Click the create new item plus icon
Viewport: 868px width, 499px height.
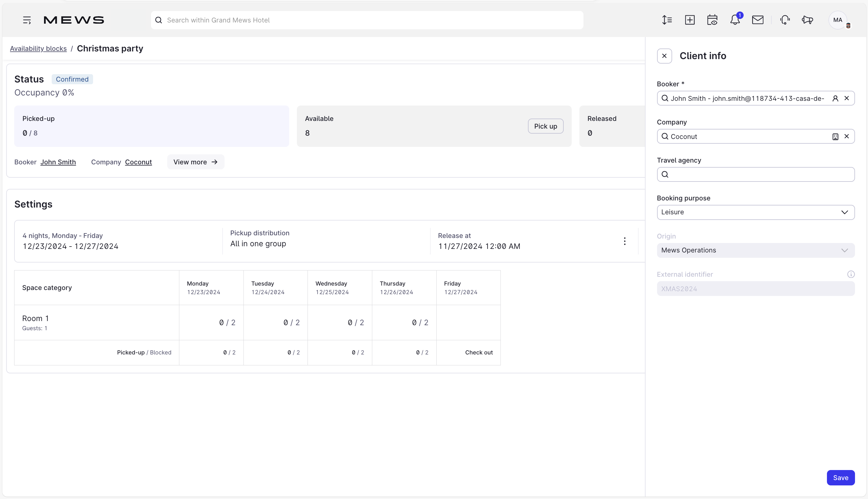point(690,20)
